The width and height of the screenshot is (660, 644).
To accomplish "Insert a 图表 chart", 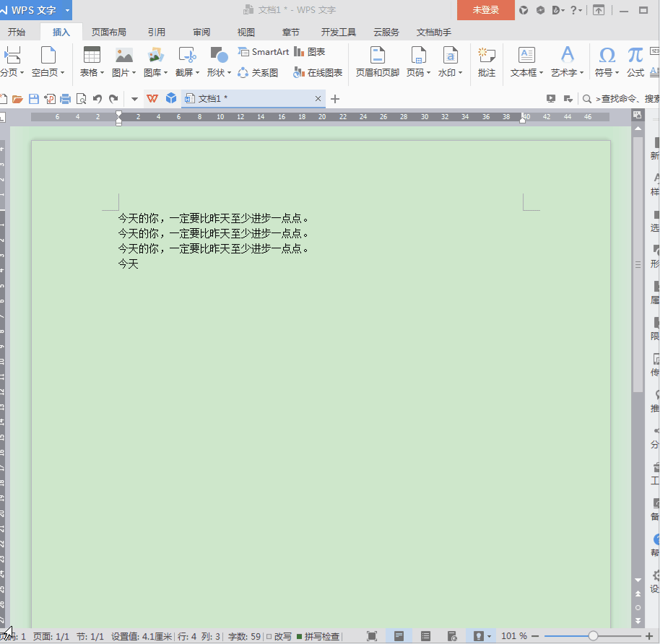I will tap(310, 52).
